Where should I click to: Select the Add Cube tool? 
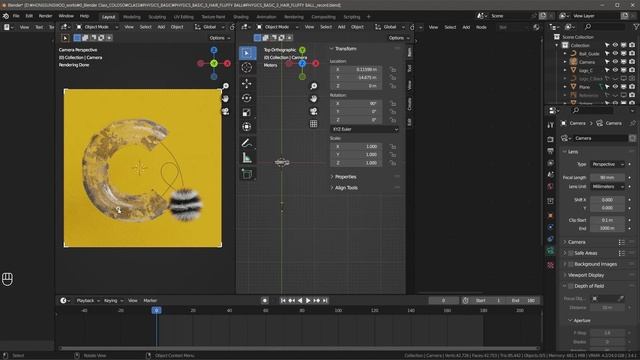click(x=247, y=174)
